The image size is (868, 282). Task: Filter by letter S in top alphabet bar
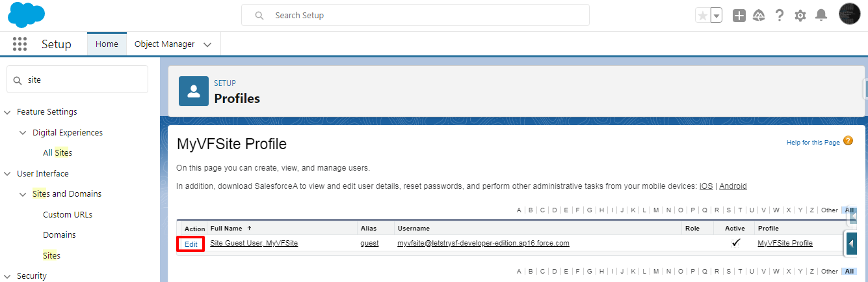[x=728, y=210]
